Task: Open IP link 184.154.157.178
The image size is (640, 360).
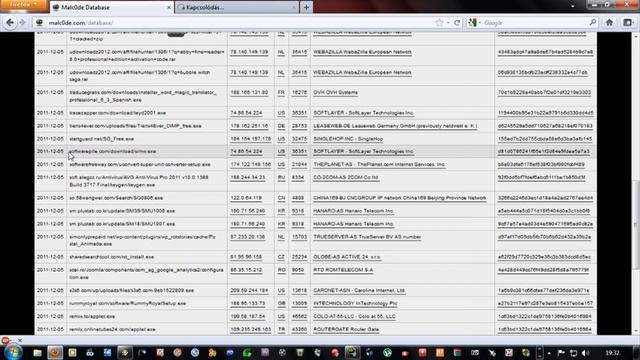Action: point(251,139)
